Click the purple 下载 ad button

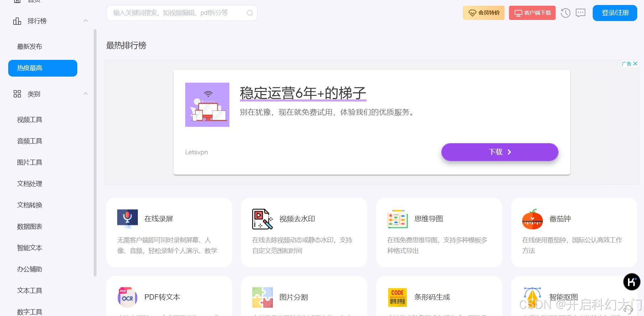pos(500,152)
